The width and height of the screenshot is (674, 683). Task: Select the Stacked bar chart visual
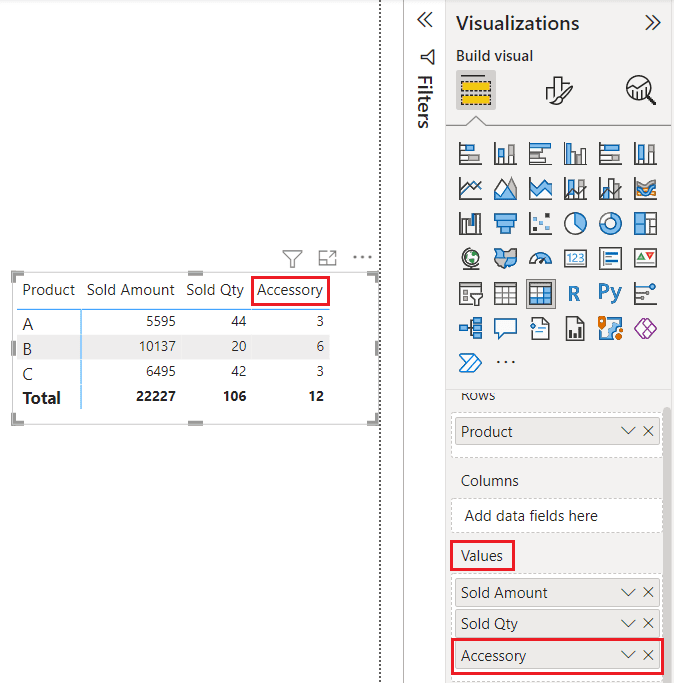[470, 154]
